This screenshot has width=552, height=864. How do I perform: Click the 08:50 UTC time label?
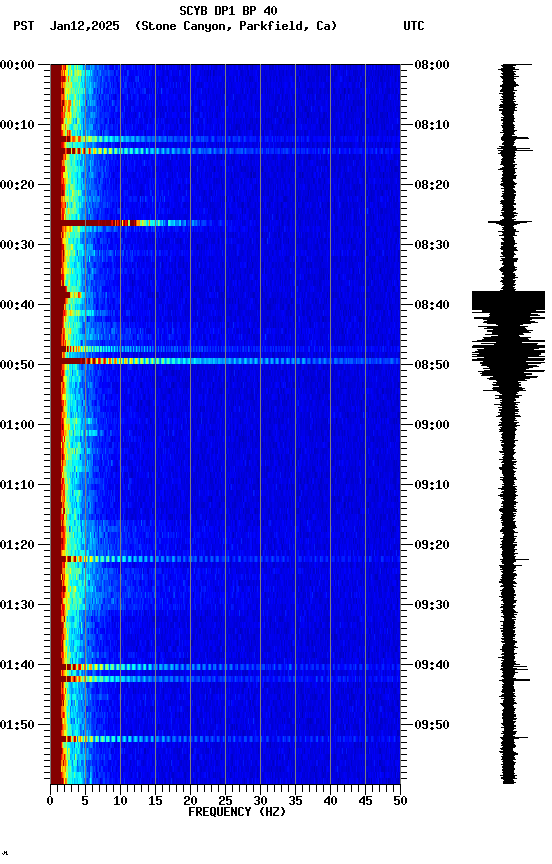pyautogui.click(x=432, y=365)
